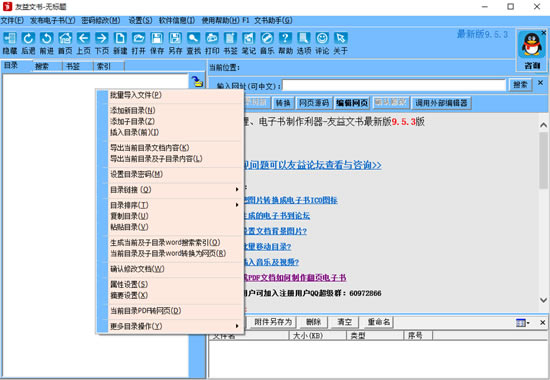Click the 调用外部编辑器 button
This screenshot has height=380, width=550.
[441, 103]
